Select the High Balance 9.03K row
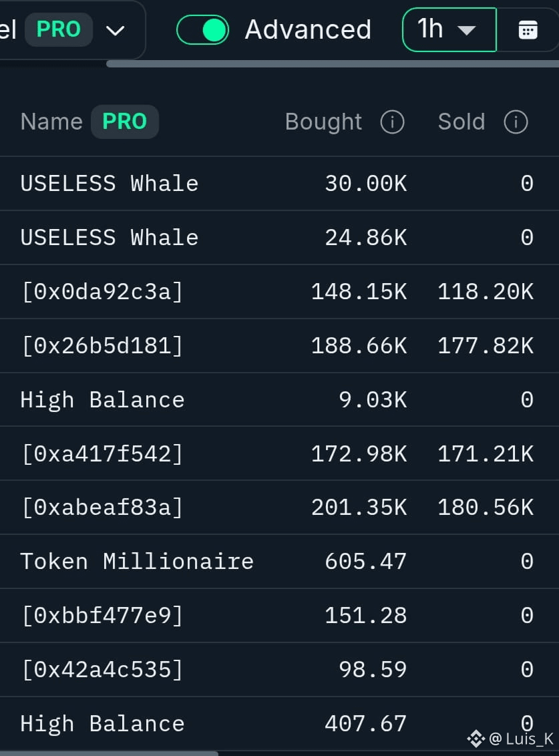 pos(279,399)
